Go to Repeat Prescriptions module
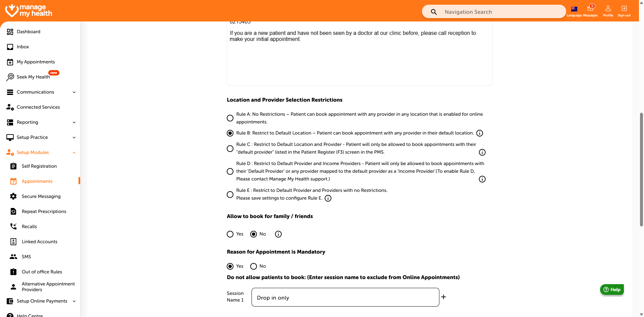The image size is (644, 317). [44, 212]
